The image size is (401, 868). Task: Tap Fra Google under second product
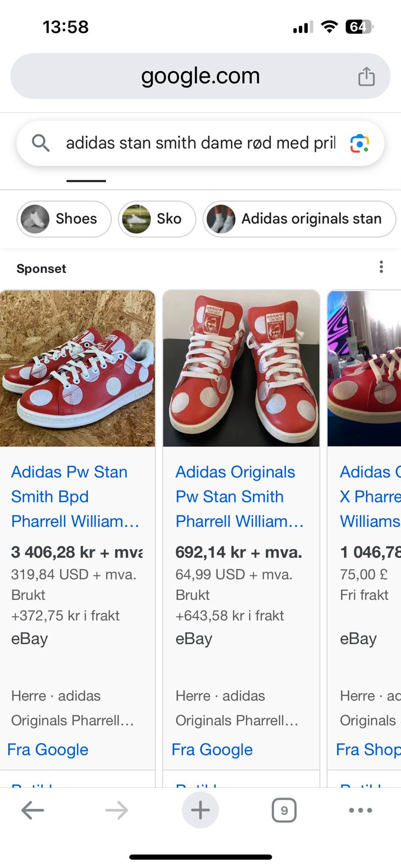click(x=212, y=750)
